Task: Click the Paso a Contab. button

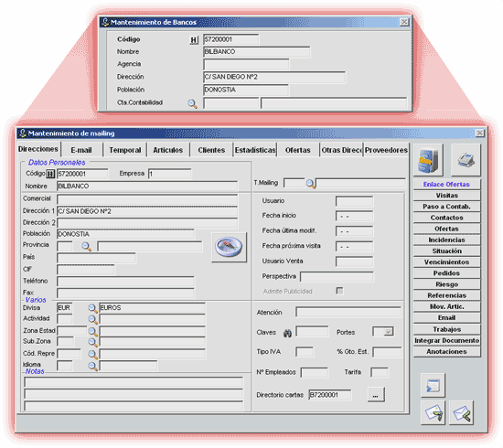Action: pyautogui.click(x=446, y=207)
